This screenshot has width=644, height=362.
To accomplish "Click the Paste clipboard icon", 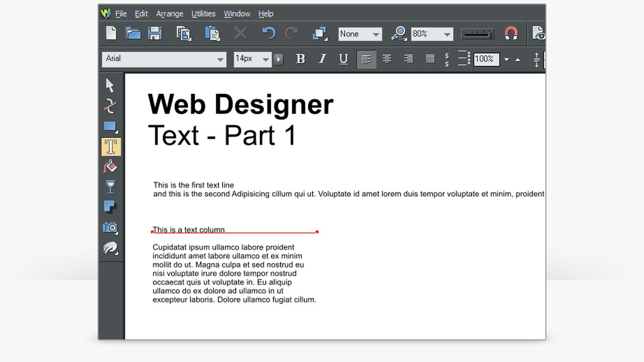I will point(212,34).
